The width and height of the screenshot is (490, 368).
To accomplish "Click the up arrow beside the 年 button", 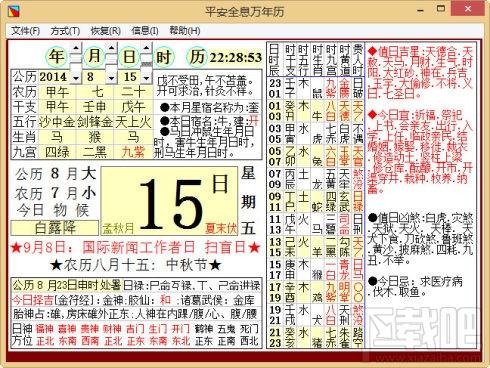I will [76, 48].
